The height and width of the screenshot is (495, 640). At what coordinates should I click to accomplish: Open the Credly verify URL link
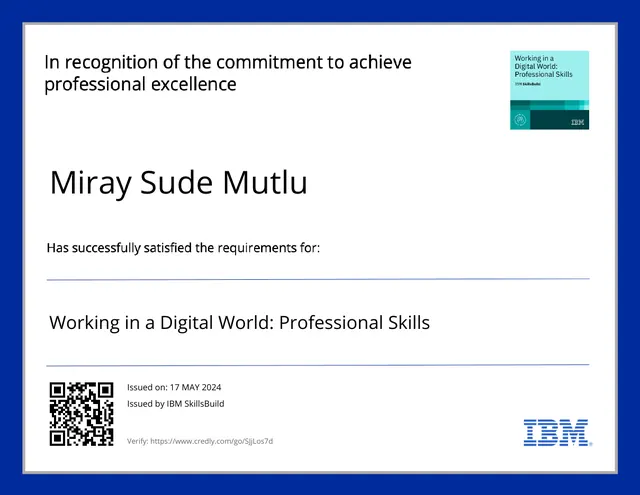tap(211, 441)
